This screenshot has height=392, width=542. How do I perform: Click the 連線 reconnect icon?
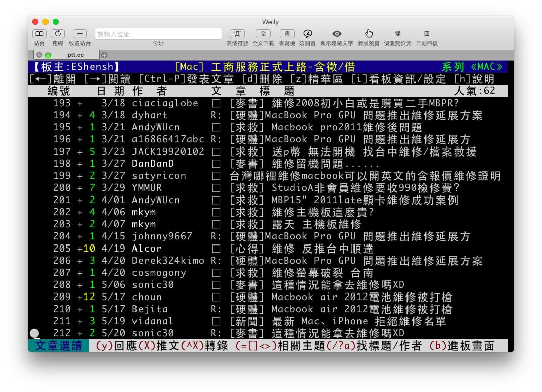pyautogui.click(x=58, y=34)
